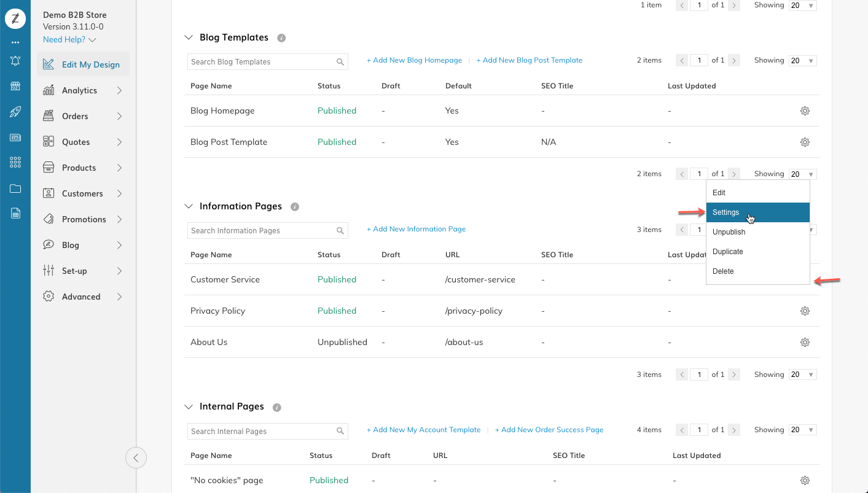Open Showing dropdown for Blog Templates
The width and height of the screenshot is (868, 493).
pos(803,61)
